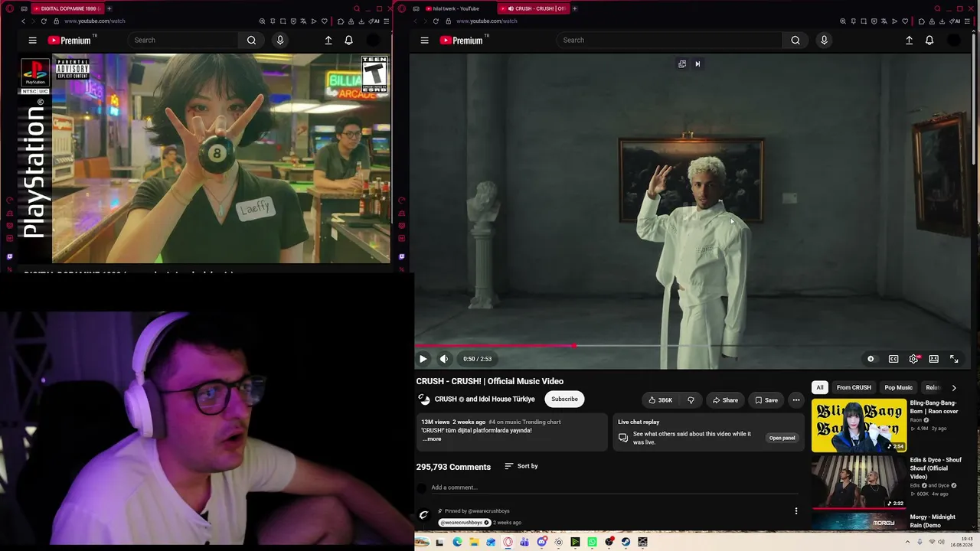Go to YouTube Premium home in right window
980x551 pixels.
coord(461,41)
